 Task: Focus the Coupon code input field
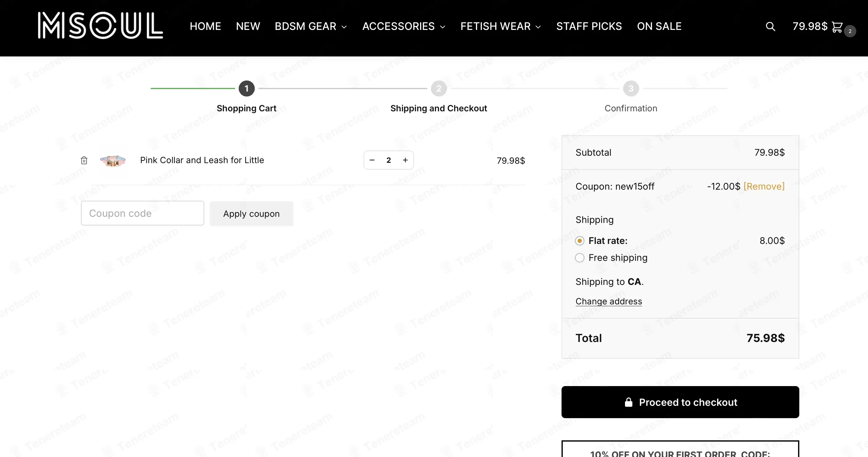(x=143, y=213)
